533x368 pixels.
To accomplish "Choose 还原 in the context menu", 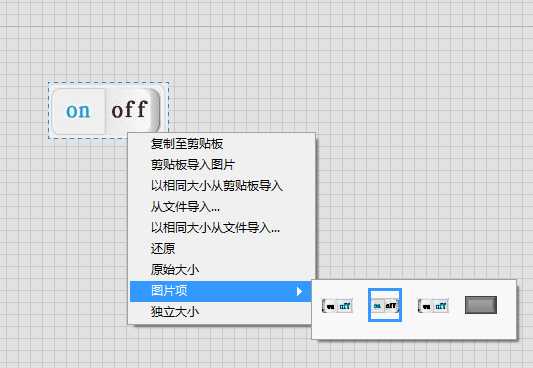I will point(221,249).
